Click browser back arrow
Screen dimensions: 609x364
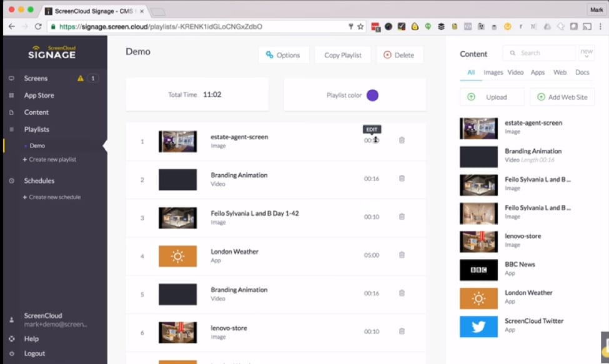click(x=12, y=26)
